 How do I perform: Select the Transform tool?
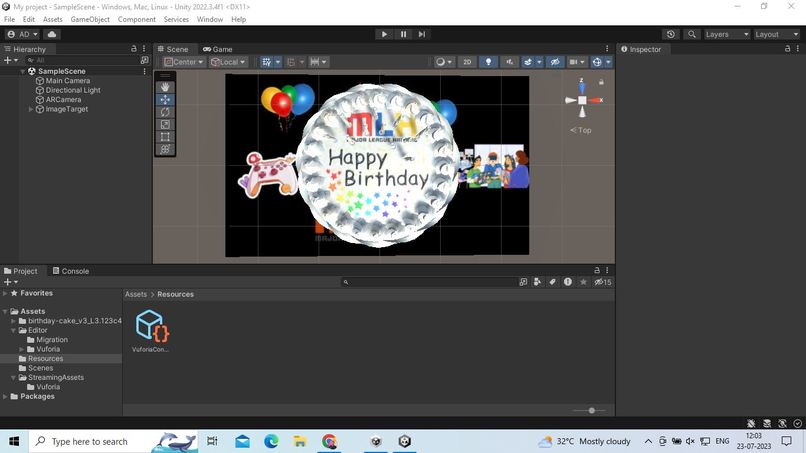(x=165, y=149)
